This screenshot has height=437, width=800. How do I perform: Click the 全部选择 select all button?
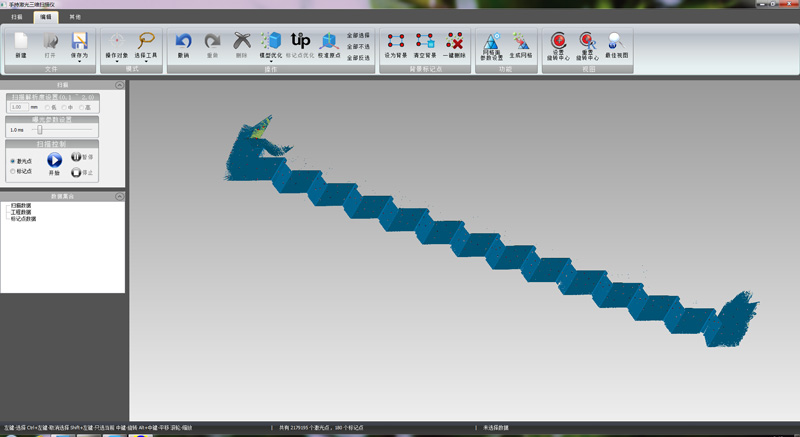pos(358,35)
